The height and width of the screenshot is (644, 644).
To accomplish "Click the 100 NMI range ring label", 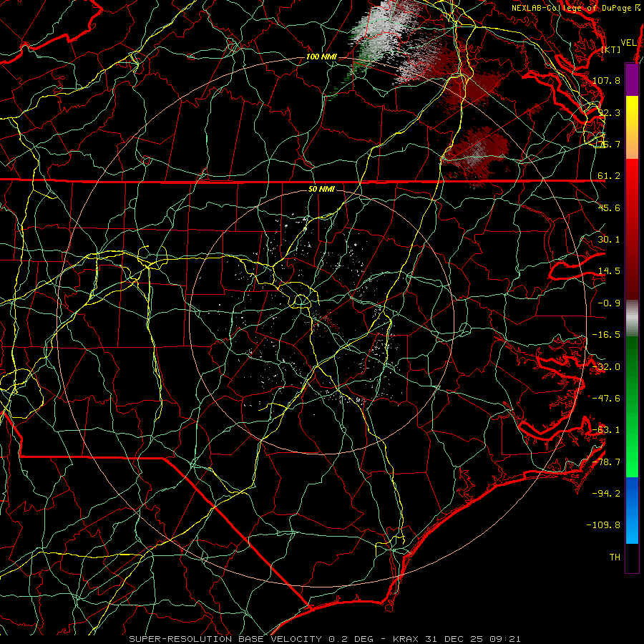I will [321, 57].
